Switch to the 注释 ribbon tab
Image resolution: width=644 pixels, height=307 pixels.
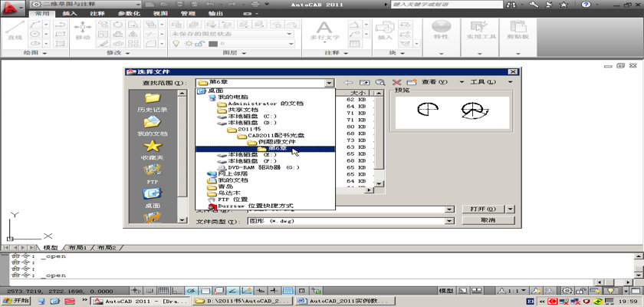pyautogui.click(x=97, y=13)
